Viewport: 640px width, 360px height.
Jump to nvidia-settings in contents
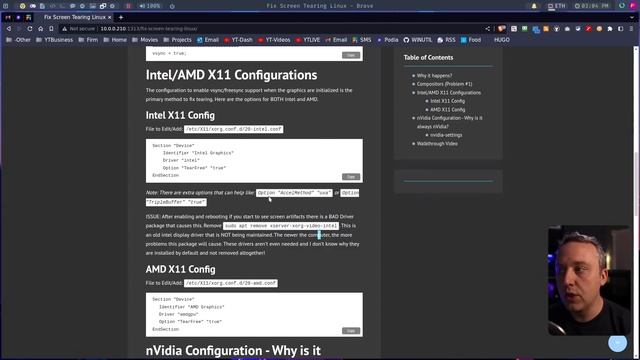pos(446,135)
